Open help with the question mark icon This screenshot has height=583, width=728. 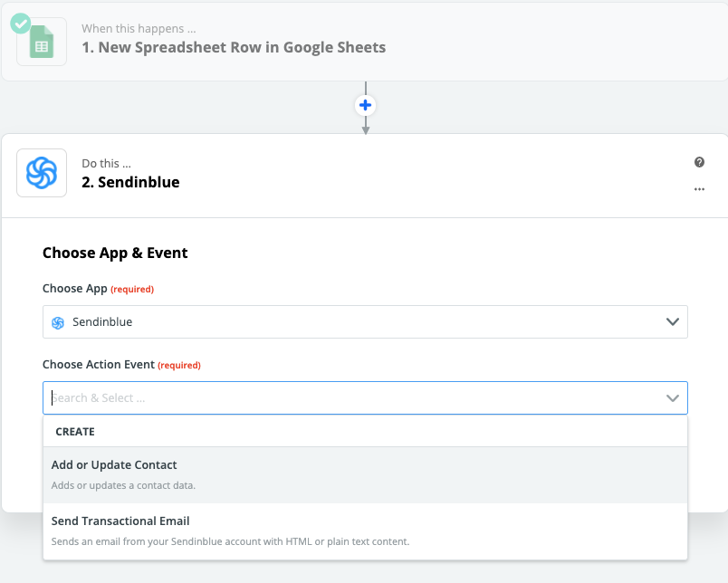click(x=699, y=162)
